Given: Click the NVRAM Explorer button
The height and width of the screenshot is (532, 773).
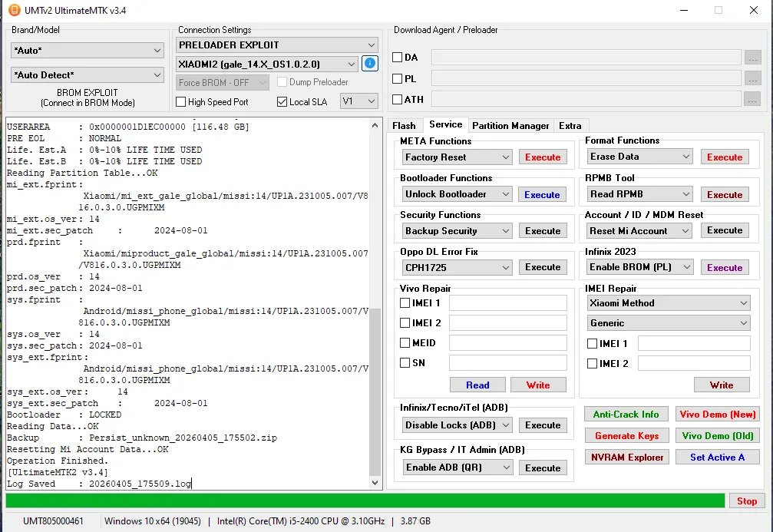Looking at the screenshot, I should [x=627, y=458].
